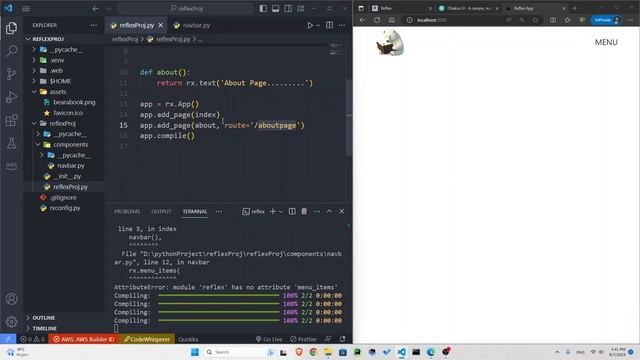The height and width of the screenshot is (360, 640).
Task: Refresh the browser page
Action: click(377, 20)
